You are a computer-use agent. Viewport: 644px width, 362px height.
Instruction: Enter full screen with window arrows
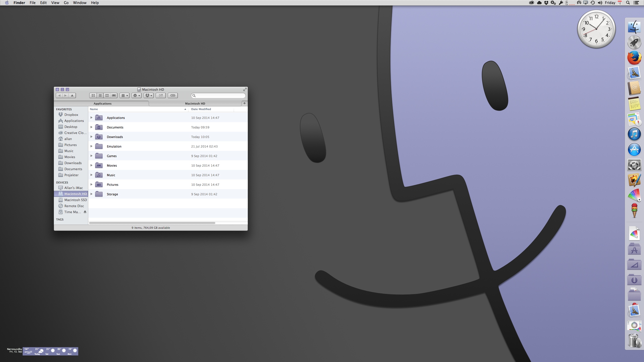point(245,89)
